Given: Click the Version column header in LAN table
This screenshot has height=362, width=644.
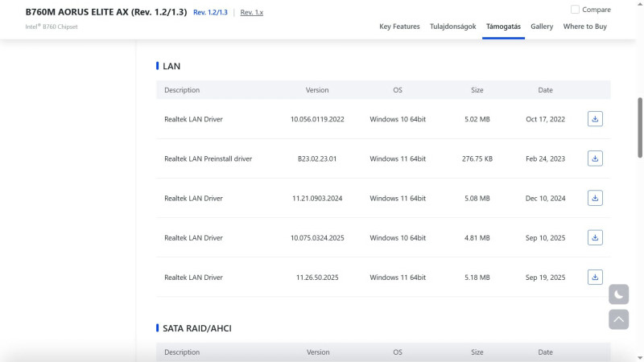Looking at the screenshot, I should [x=317, y=90].
